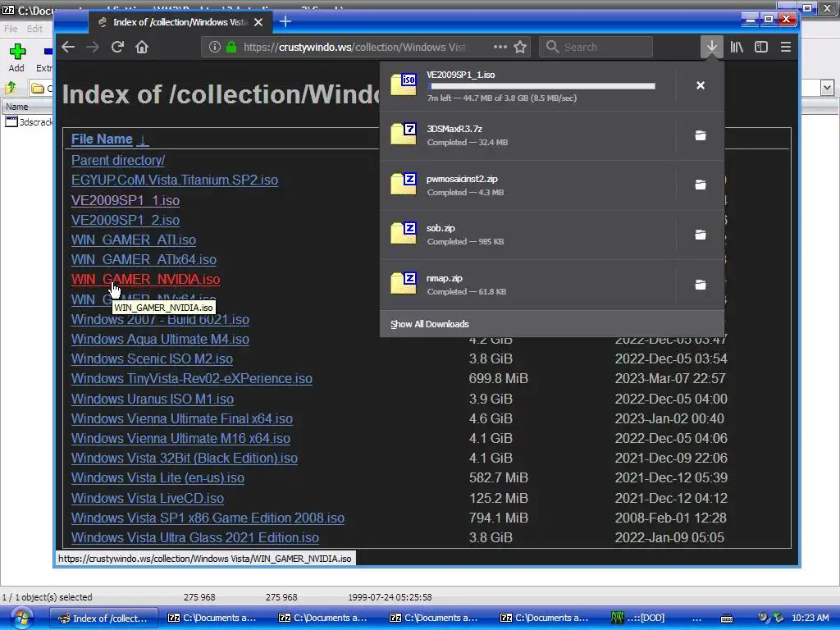Click the pwmosaicinst2.zip download entry

pyautogui.click(x=527, y=185)
